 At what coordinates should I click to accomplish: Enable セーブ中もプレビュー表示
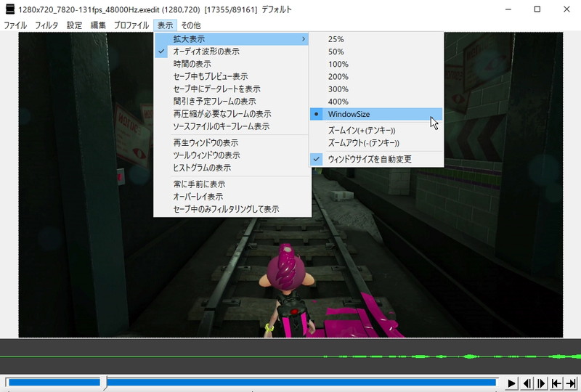[x=232, y=77]
